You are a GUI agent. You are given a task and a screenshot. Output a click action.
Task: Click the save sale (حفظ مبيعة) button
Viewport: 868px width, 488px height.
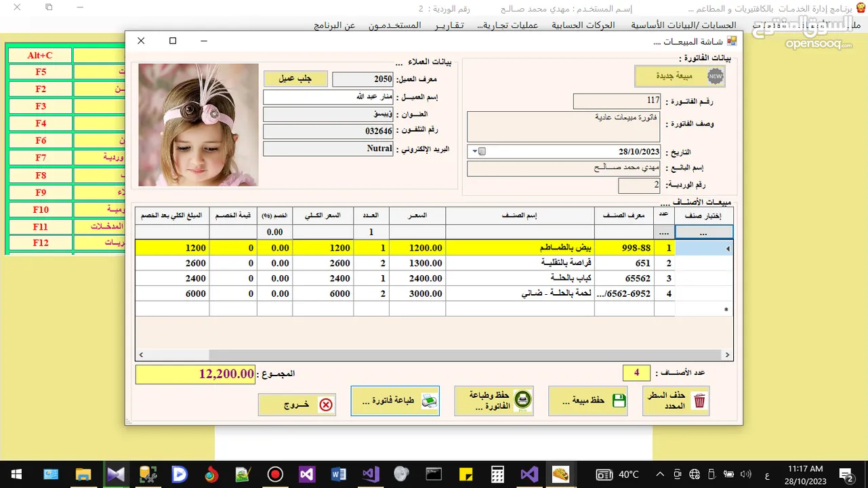point(587,401)
